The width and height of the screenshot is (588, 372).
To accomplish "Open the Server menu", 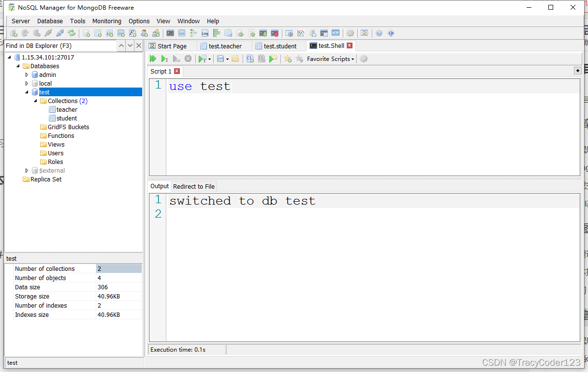I will (x=21, y=21).
